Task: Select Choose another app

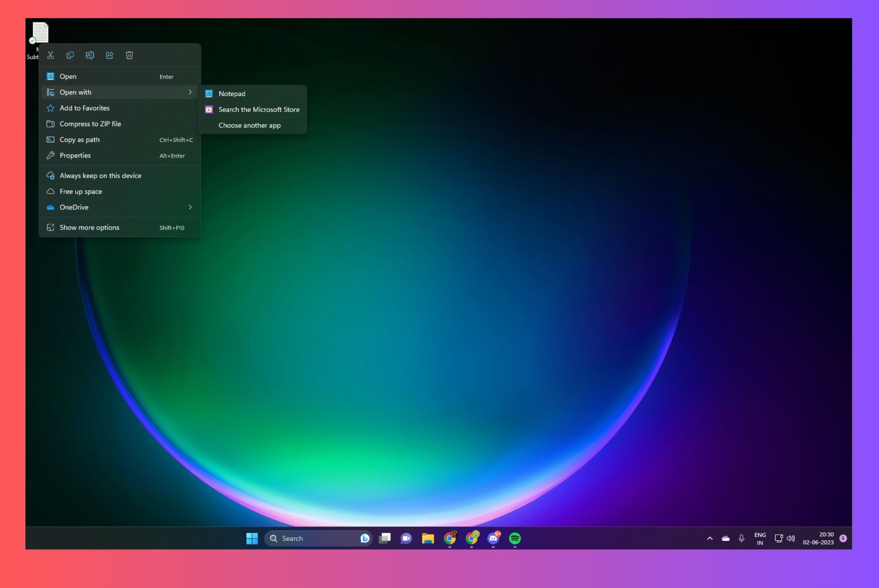Action: tap(249, 125)
